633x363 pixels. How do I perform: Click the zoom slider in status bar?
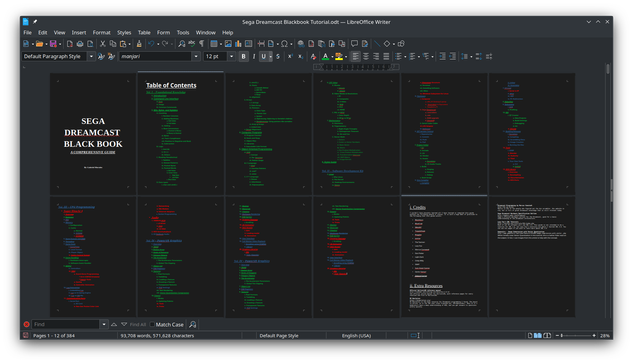point(577,336)
